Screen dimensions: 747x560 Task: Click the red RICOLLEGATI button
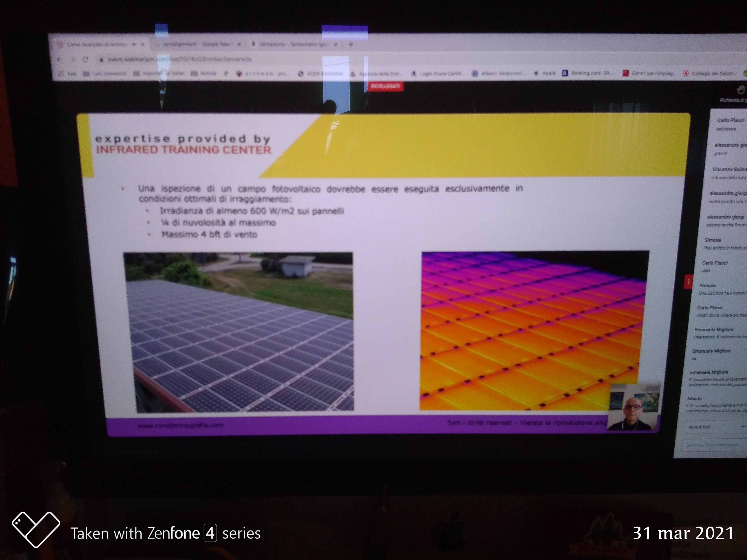pos(385,86)
